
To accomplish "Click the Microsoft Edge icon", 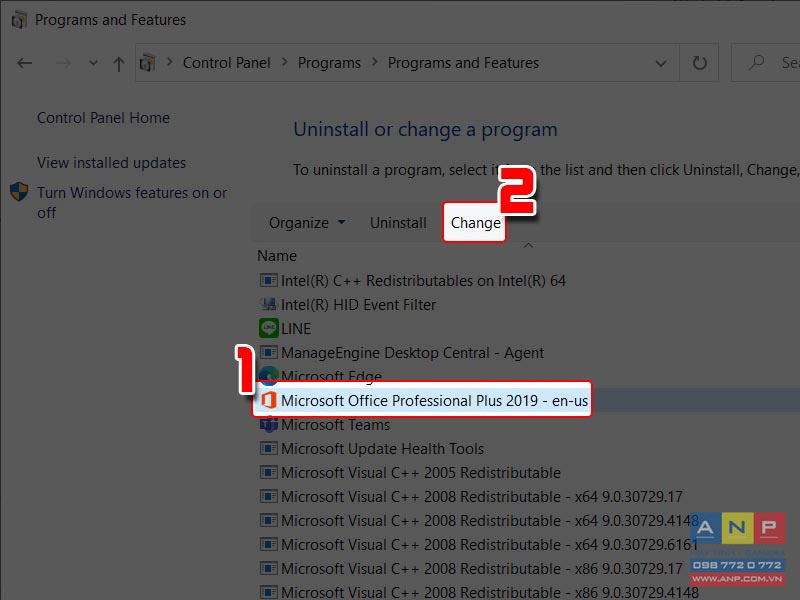I will [x=269, y=375].
